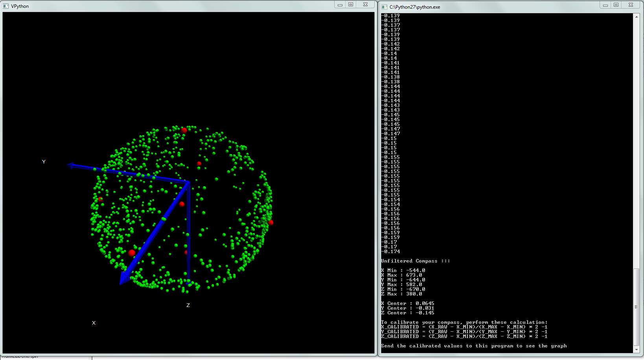Image resolution: width=644 pixels, height=360 pixels.
Task: Click the console vertical scrollbar thumb
Action: (x=637, y=307)
